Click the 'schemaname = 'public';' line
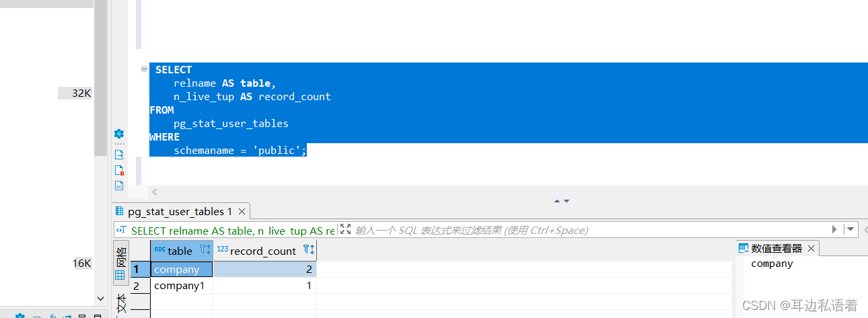Viewport: 868px width, 318px height. click(240, 151)
